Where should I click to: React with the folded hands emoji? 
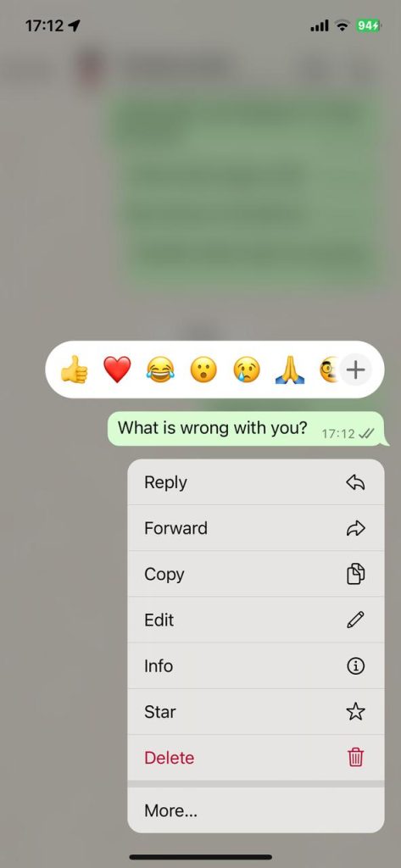[290, 370]
